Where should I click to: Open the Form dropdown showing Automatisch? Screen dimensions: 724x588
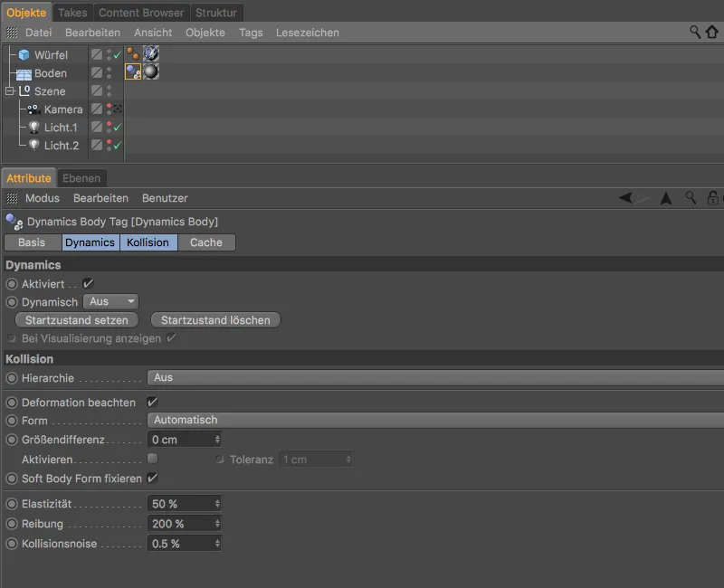(x=435, y=420)
